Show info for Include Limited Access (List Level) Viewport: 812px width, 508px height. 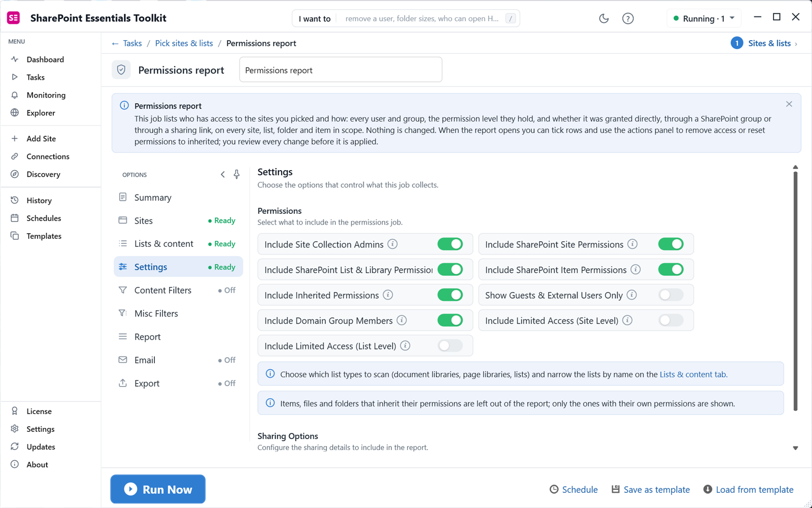[405, 346]
